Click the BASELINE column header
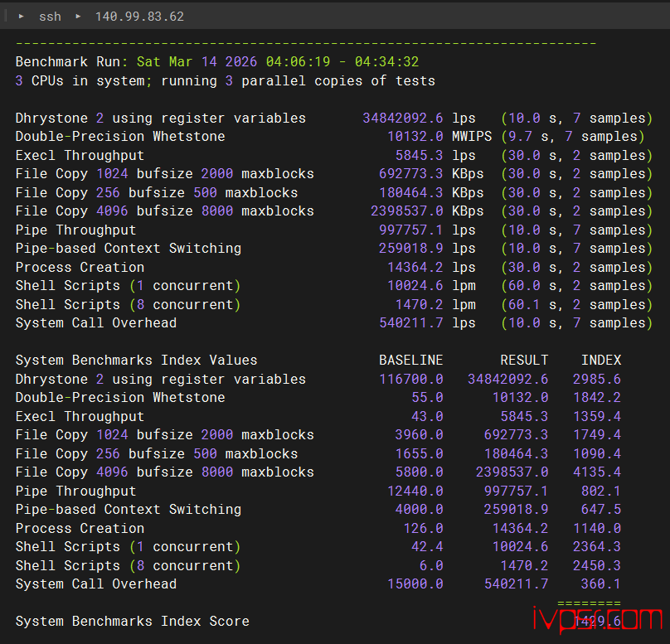The image size is (670, 644). 410,361
